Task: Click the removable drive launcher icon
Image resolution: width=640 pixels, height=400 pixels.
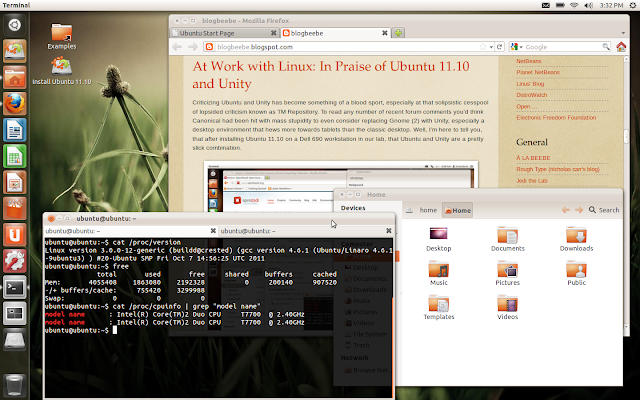Action: click(x=15, y=340)
